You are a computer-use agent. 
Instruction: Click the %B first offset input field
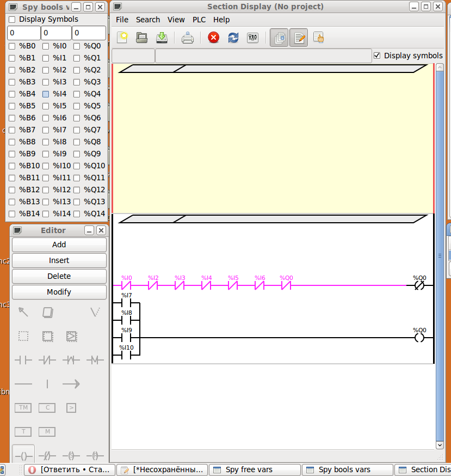23,33
